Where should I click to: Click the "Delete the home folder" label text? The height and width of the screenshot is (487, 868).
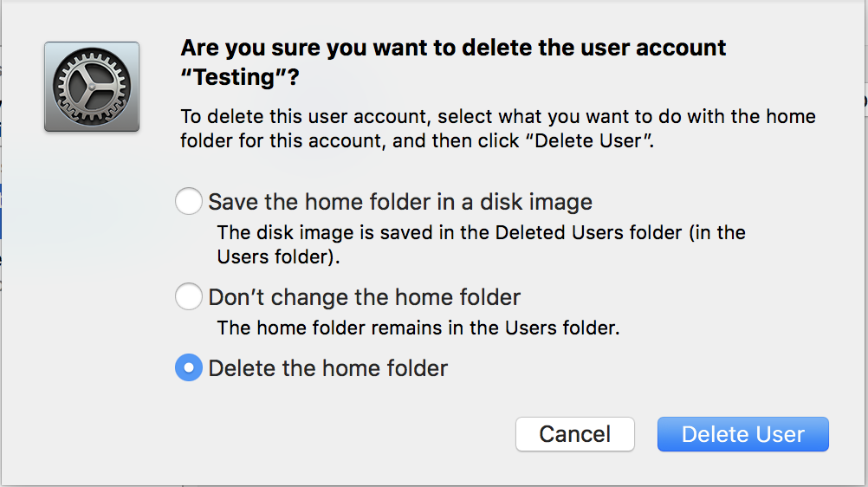[x=327, y=368]
